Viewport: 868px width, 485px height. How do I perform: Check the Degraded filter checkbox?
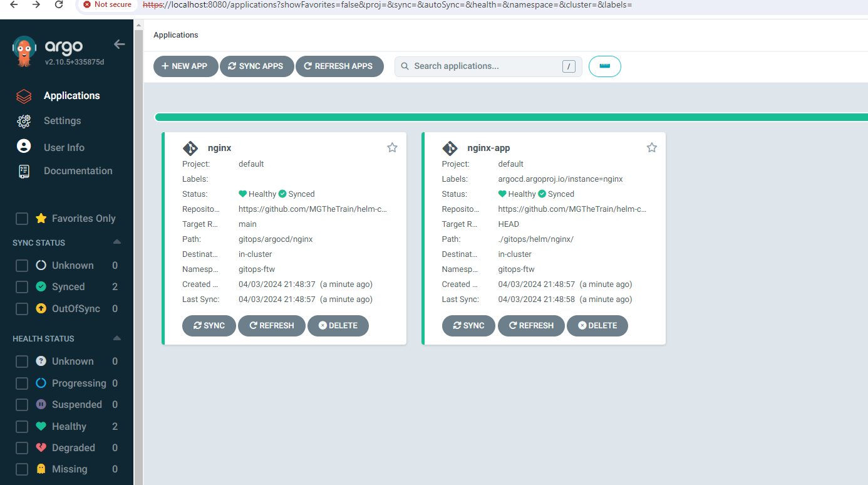point(22,448)
